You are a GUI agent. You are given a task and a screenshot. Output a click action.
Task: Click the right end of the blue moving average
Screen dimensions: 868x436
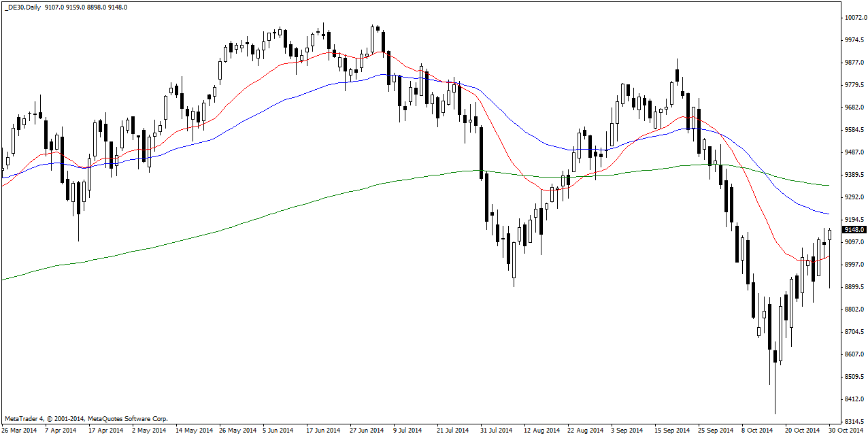coord(828,214)
